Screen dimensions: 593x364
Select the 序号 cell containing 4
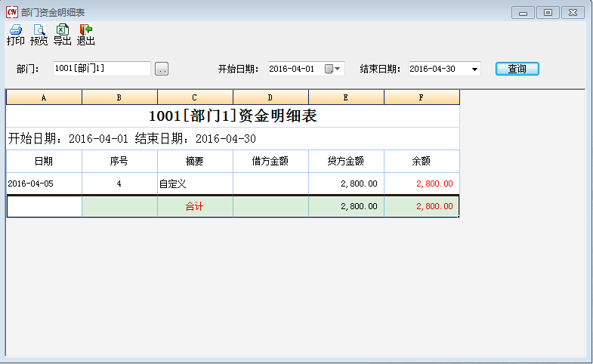119,184
